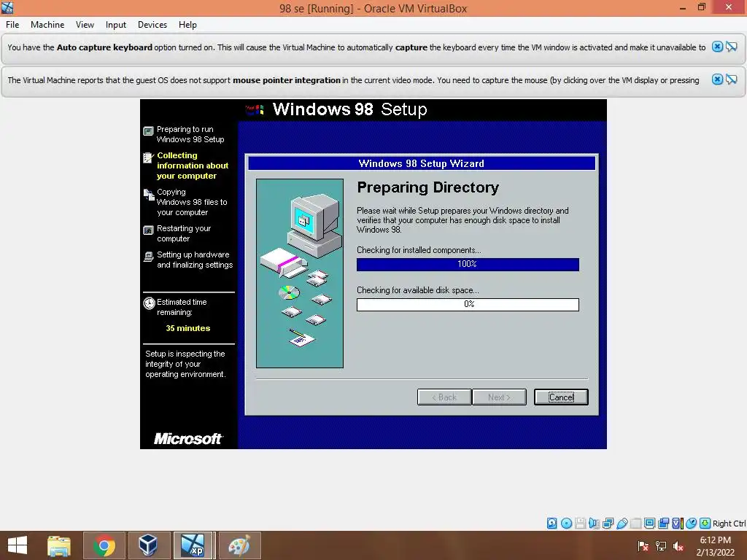
Task: Click the 'Preparing Directory' heading
Action: pyautogui.click(x=427, y=187)
